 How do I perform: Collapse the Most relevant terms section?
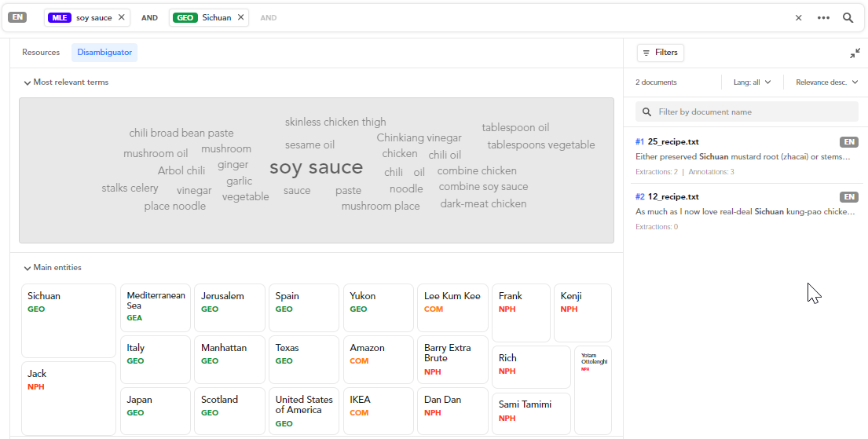click(x=27, y=82)
